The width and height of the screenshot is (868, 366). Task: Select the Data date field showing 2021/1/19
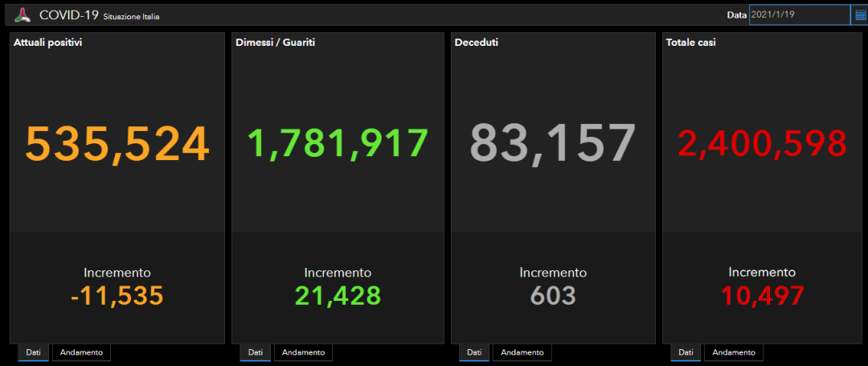coord(800,14)
